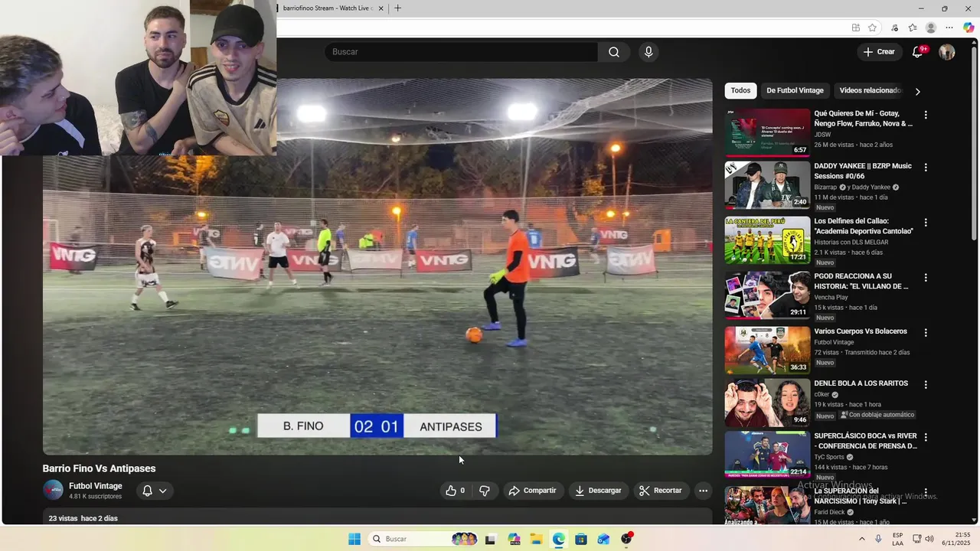Open the volume icon in system tray

click(x=929, y=539)
